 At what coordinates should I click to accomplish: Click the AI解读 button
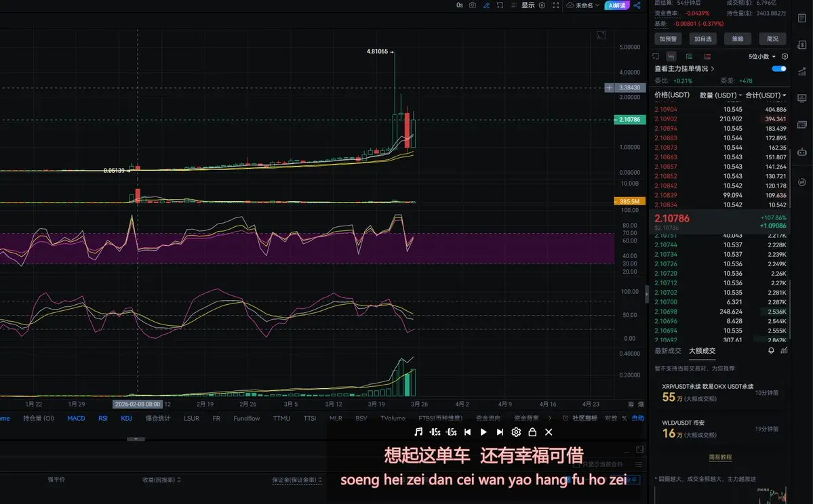(616, 5)
